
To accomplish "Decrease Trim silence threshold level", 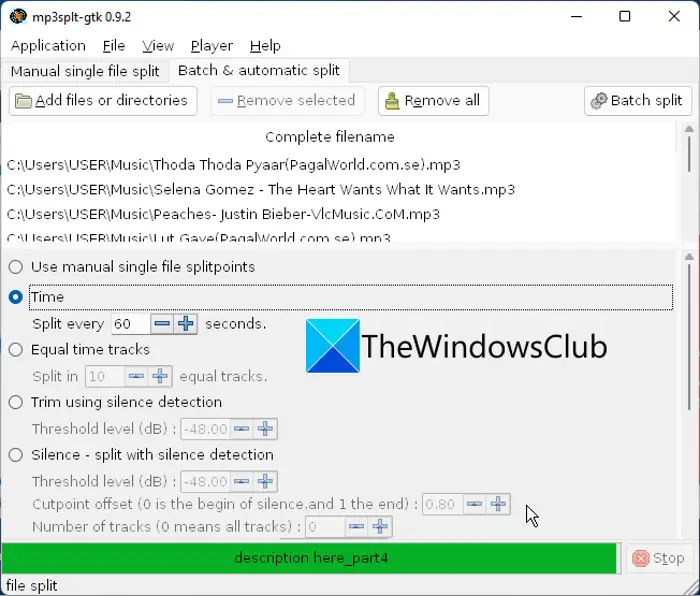I will [x=242, y=429].
